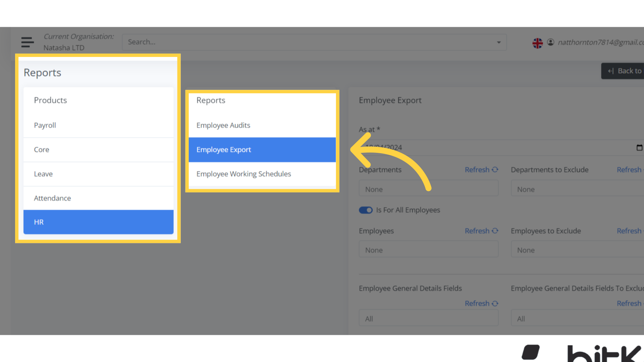
Task: Select HR in the Reports menu
Action: click(x=98, y=222)
